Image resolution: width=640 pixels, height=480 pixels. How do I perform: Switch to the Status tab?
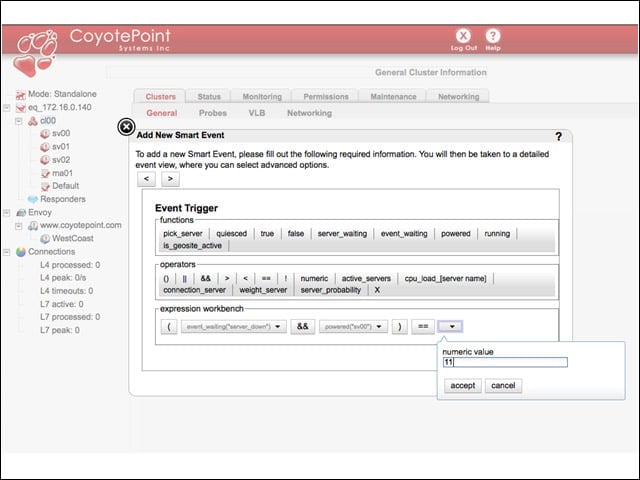pos(209,96)
